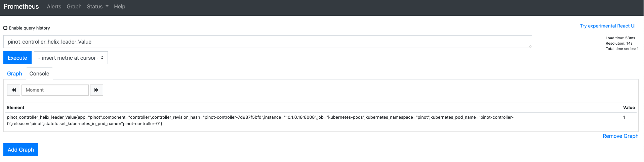The height and width of the screenshot is (162, 644).
Task: Open the Status dropdown menu
Action: point(97,7)
